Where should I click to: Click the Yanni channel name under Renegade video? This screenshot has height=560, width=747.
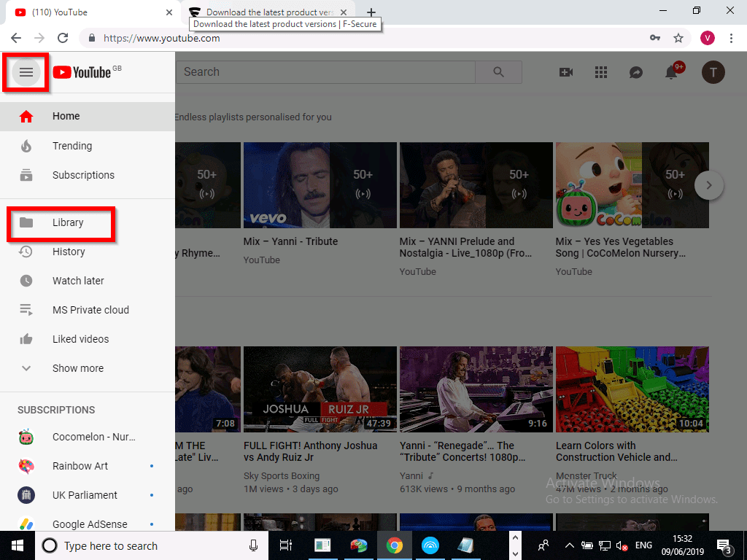point(411,475)
